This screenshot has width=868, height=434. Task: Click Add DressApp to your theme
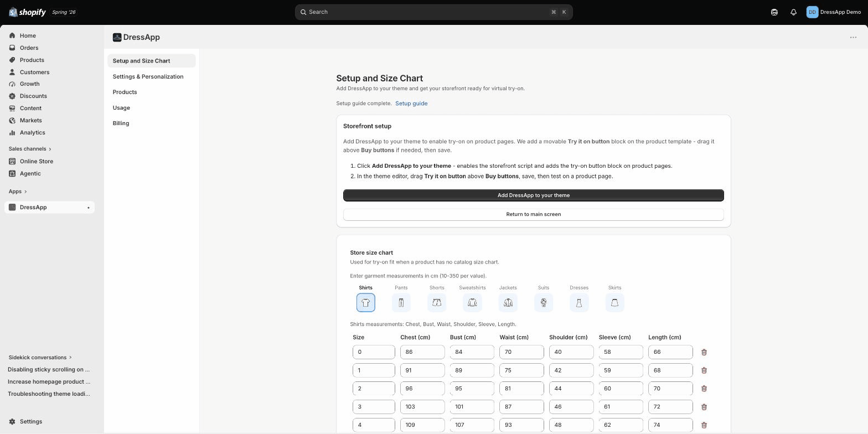[534, 195]
